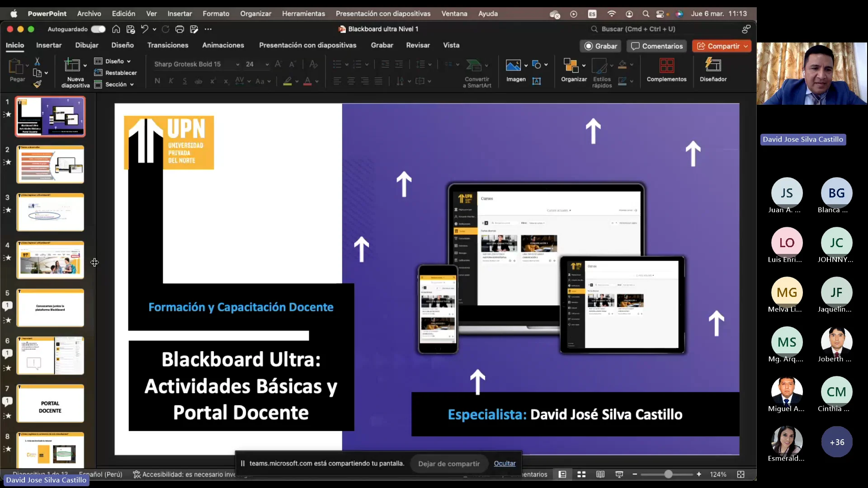The image size is (868, 488).
Task: Click the format painter brush icon
Action: pyautogui.click(x=38, y=84)
